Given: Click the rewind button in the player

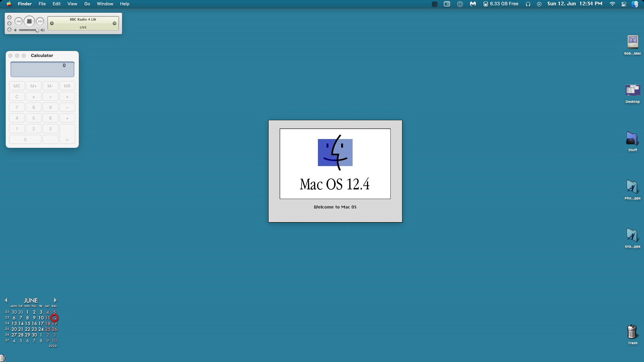Looking at the screenshot, I should point(18,21).
